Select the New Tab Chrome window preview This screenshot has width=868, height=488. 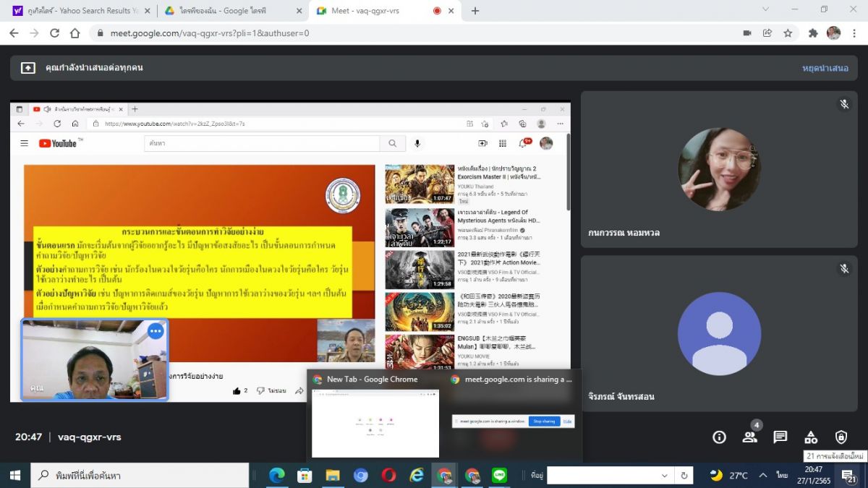[x=375, y=423]
